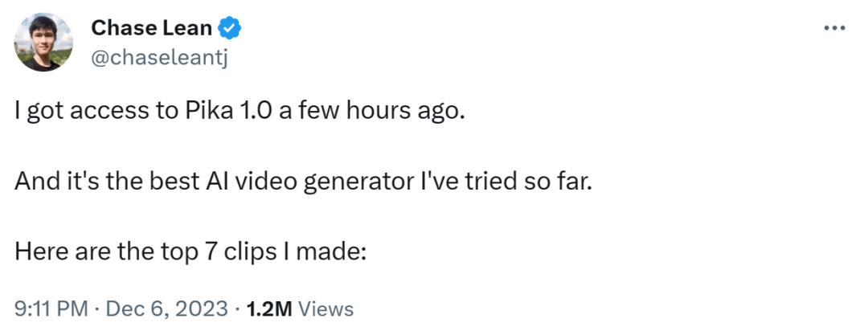
Task: Click the words "I got access"
Action: (x=68, y=112)
